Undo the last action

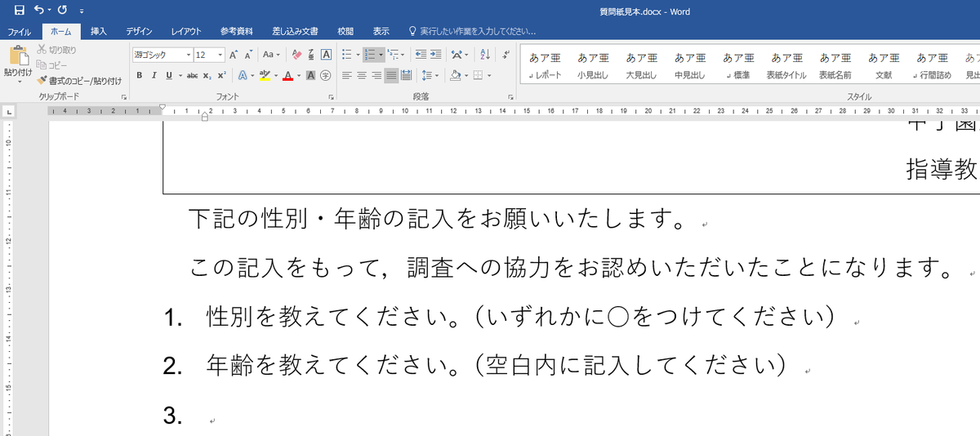pyautogui.click(x=39, y=9)
